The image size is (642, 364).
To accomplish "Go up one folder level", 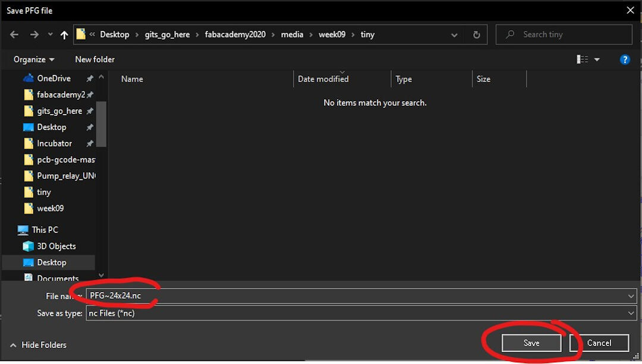I will 64,34.
